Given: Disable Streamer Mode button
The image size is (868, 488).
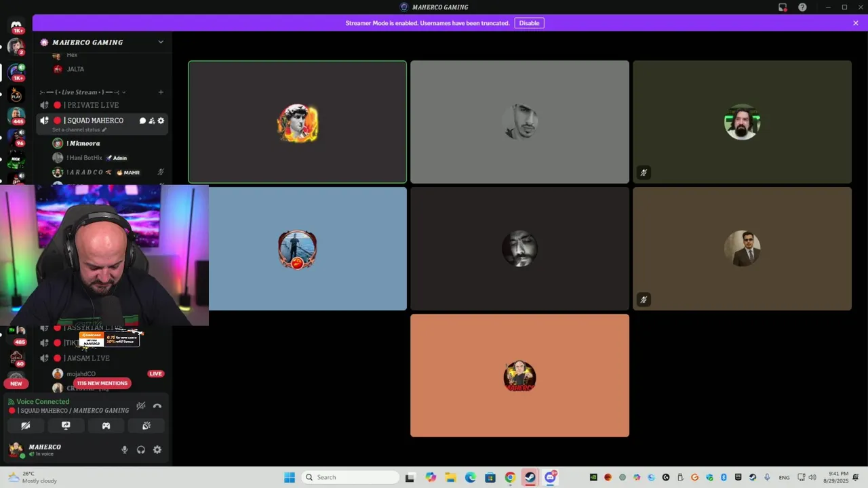Looking at the screenshot, I should [529, 23].
